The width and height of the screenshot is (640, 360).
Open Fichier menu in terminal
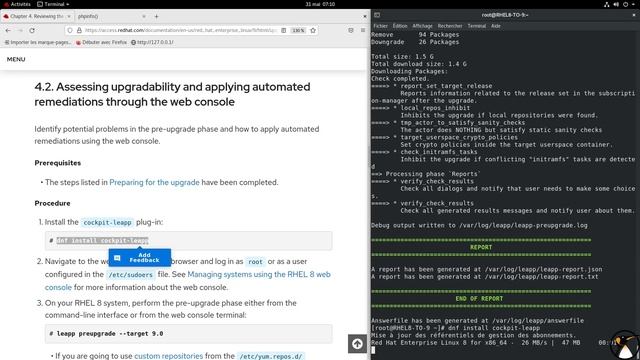[x=380, y=26]
